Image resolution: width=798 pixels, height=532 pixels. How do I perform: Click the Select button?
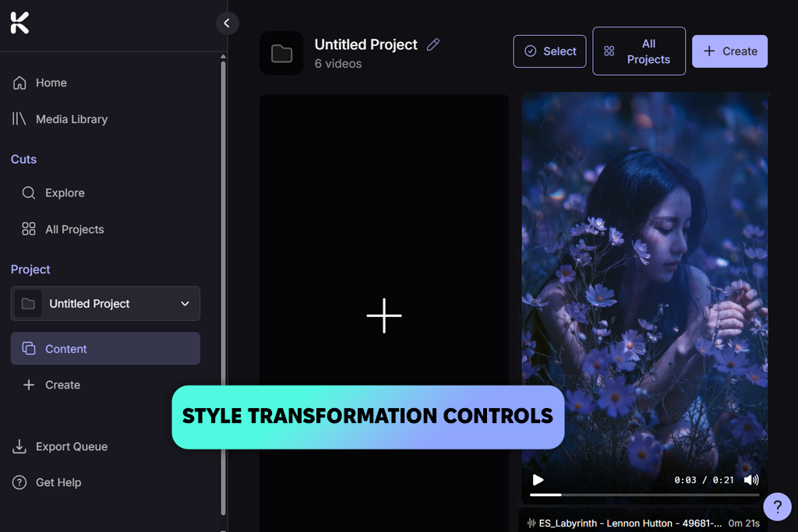[x=549, y=51]
